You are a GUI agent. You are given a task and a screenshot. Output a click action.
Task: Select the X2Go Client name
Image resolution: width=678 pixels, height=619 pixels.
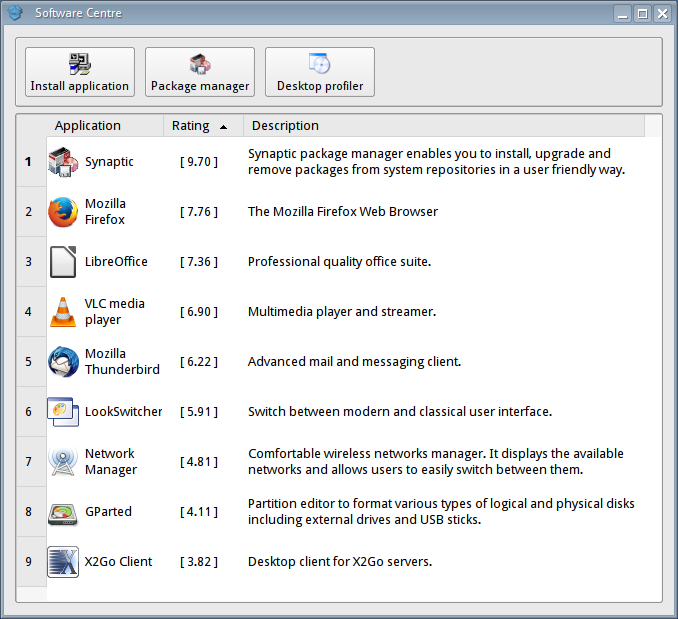[118, 562]
